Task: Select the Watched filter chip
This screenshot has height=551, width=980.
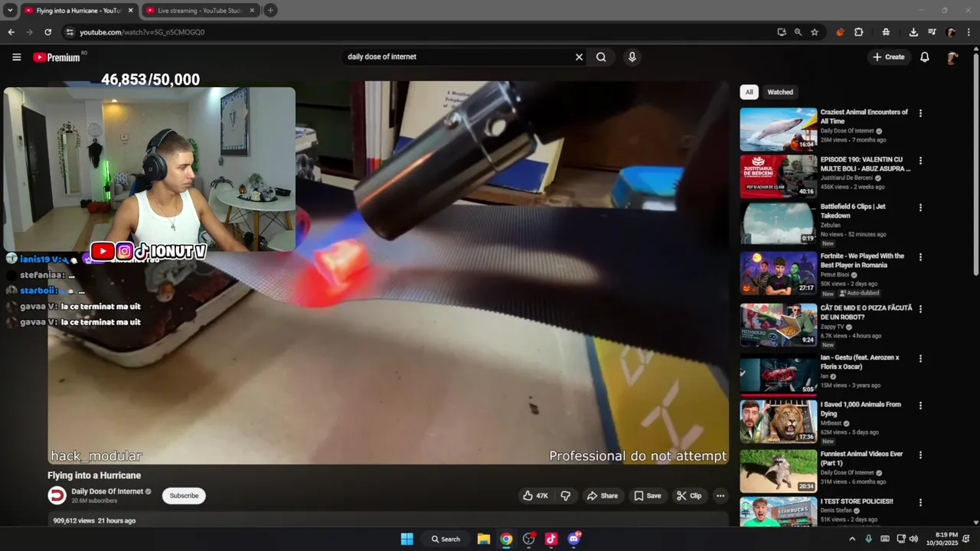Action: click(780, 92)
